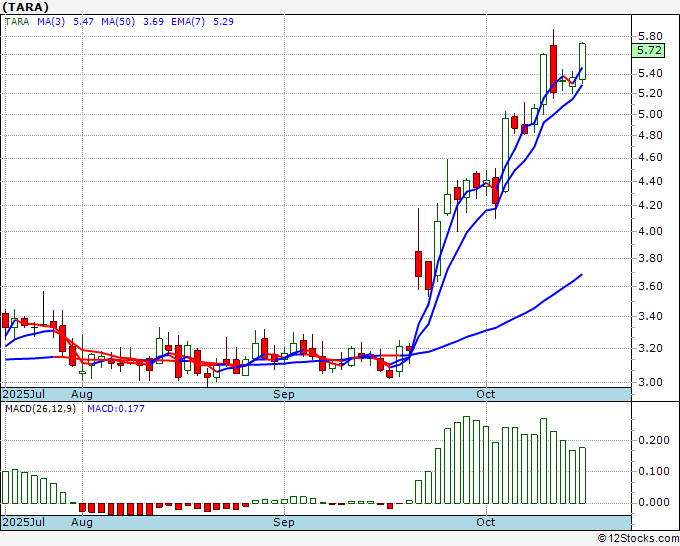Screen dimensions: 680x546
Task: Click the 4.00 price axis label
Action: pyautogui.click(x=650, y=231)
